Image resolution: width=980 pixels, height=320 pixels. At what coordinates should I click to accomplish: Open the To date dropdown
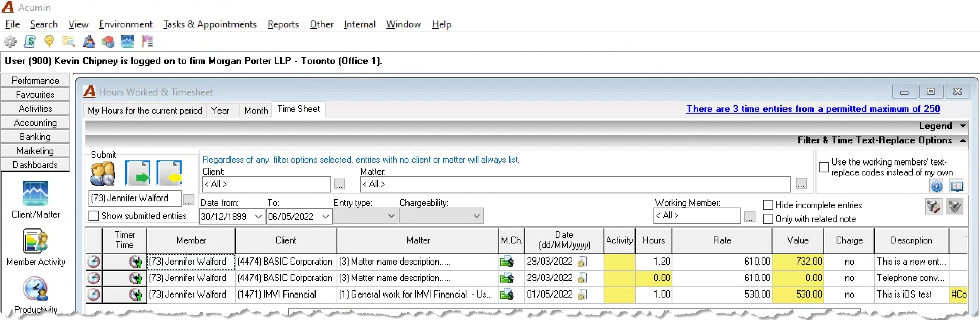point(326,216)
